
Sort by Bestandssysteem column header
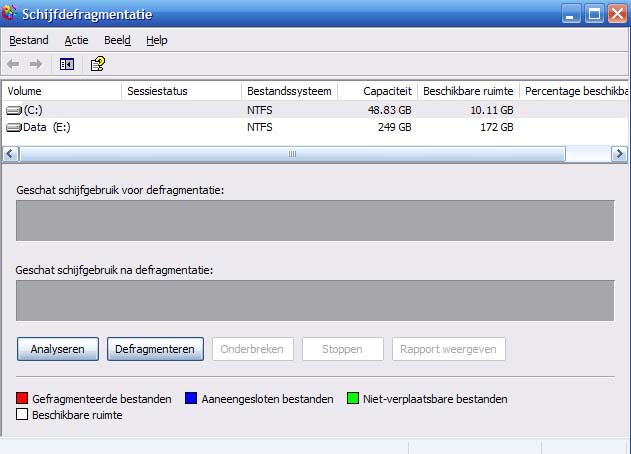pyautogui.click(x=289, y=91)
